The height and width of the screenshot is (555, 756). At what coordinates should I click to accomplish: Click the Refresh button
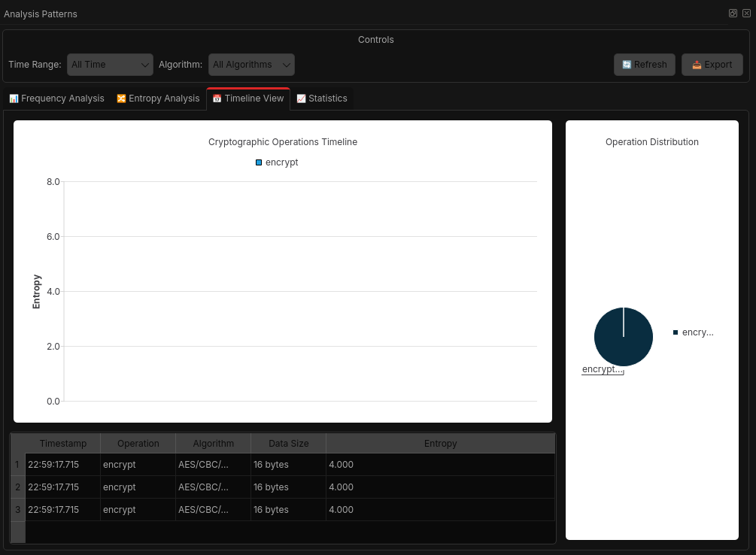(644, 64)
